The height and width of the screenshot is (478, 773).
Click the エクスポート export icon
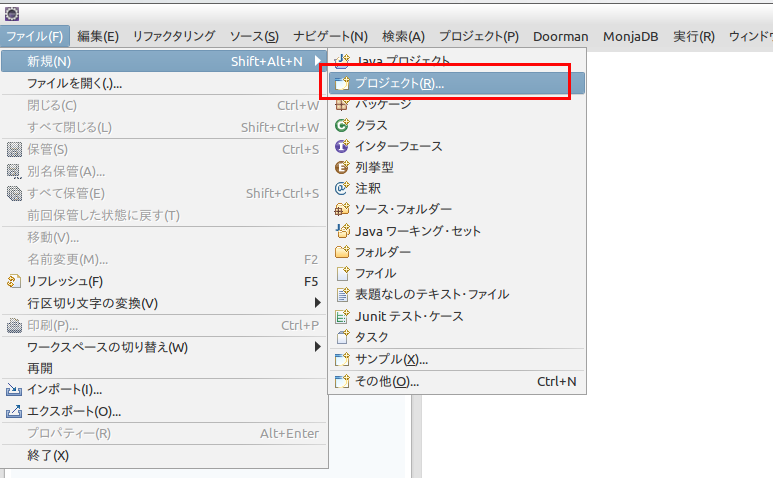click(x=14, y=411)
